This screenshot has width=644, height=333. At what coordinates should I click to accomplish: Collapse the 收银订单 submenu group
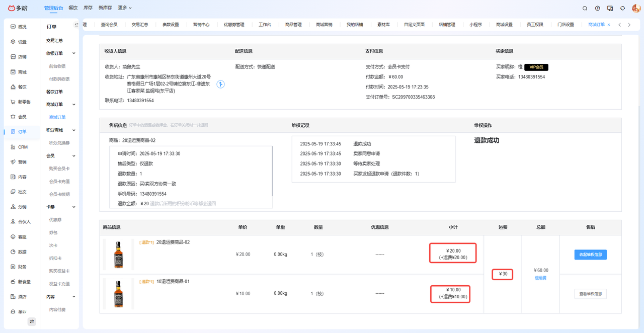point(74,53)
